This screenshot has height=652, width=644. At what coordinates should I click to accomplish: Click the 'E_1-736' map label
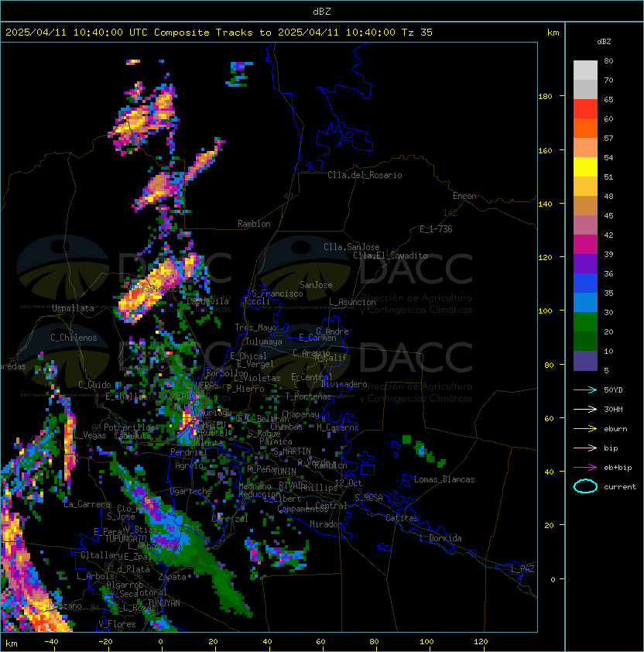pyautogui.click(x=436, y=229)
